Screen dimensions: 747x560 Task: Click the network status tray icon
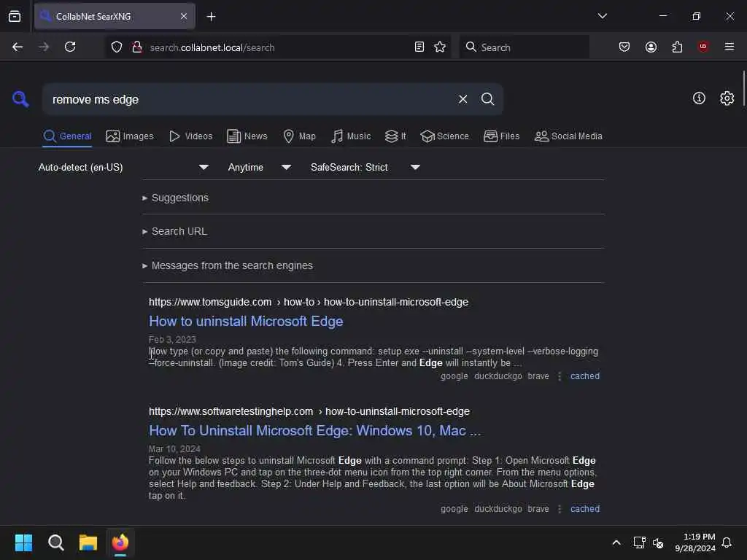click(x=639, y=542)
